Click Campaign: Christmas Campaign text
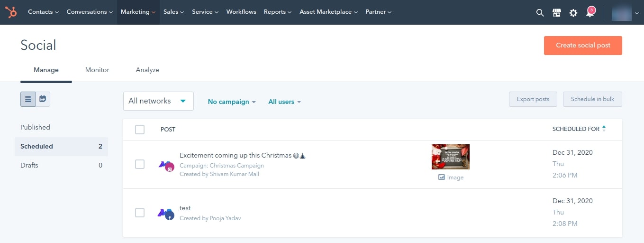 222,166
